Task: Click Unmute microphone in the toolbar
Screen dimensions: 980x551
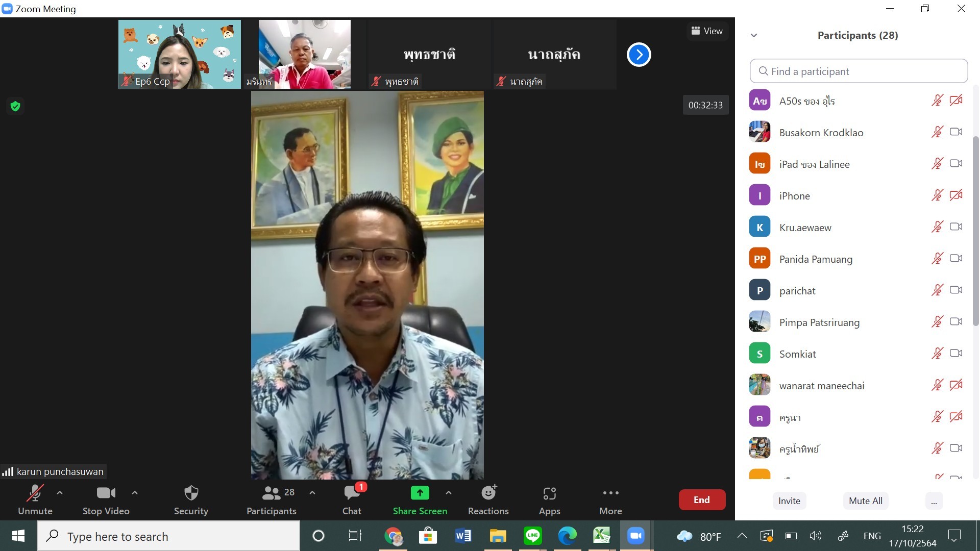Action: [35, 493]
